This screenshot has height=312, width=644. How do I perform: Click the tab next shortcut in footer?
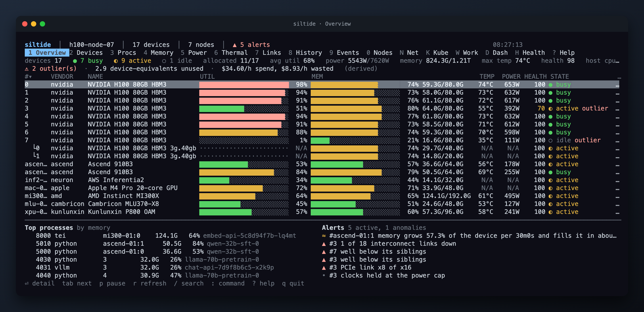pos(77,283)
